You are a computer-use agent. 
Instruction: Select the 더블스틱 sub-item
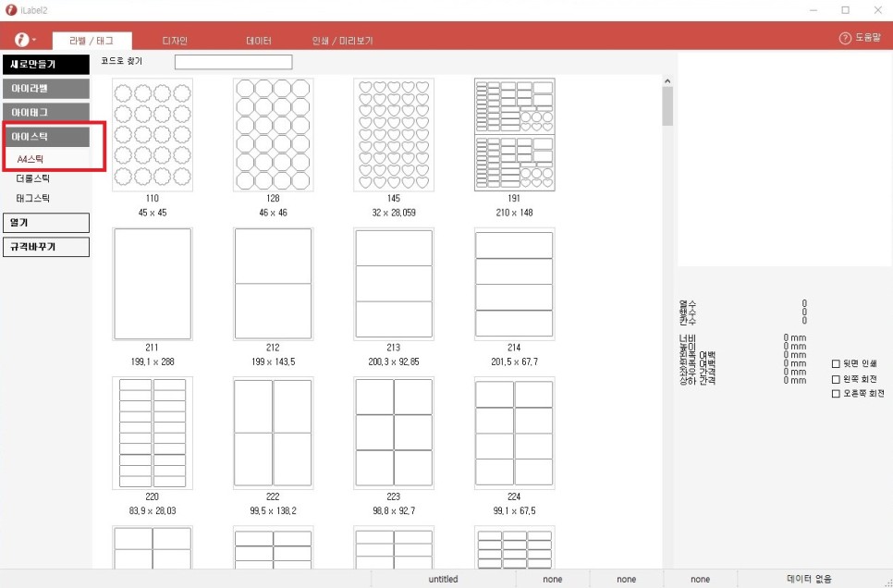33,179
